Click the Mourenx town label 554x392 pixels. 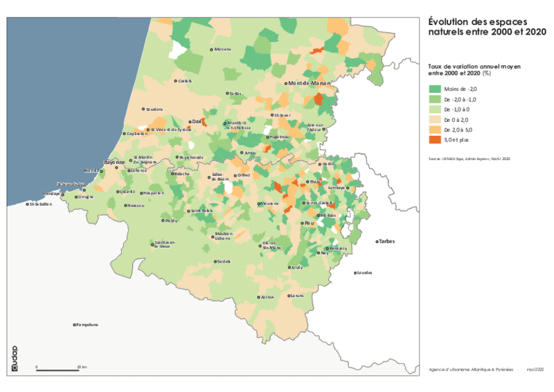pos(270,204)
